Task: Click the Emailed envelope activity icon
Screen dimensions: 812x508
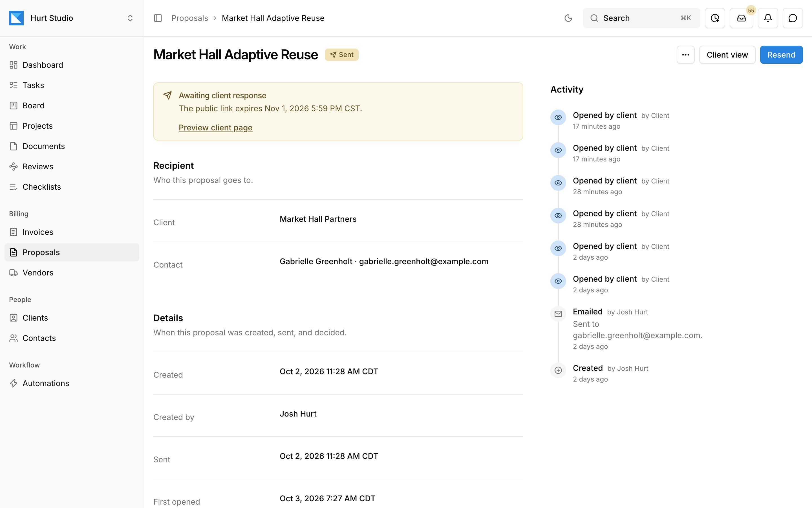Action: (x=558, y=314)
